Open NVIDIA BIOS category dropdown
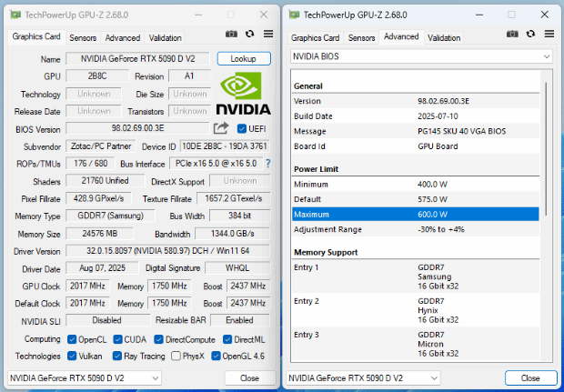This screenshot has width=564, height=392. click(x=421, y=56)
